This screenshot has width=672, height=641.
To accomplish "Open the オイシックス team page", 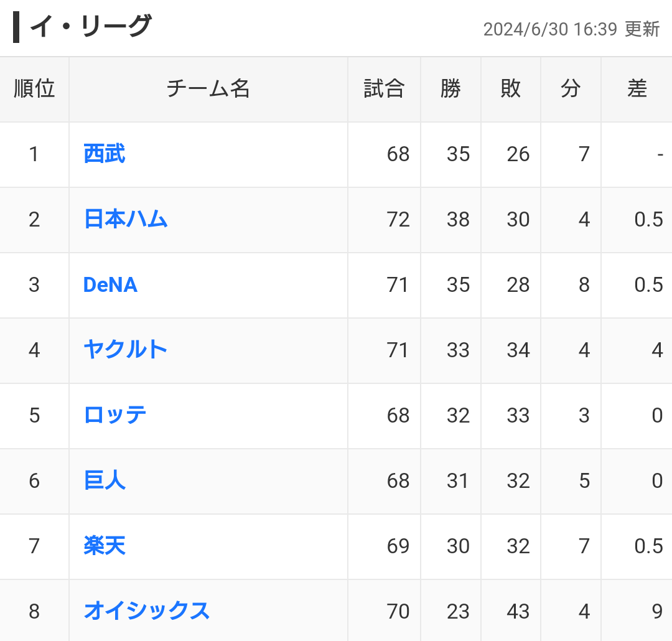I will pyautogui.click(x=147, y=611).
